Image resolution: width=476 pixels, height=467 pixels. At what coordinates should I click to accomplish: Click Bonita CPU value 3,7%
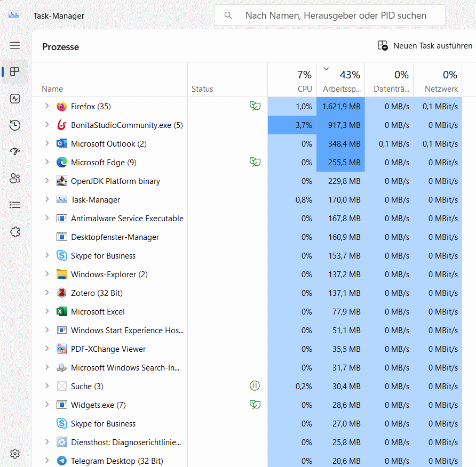pos(304,125)
